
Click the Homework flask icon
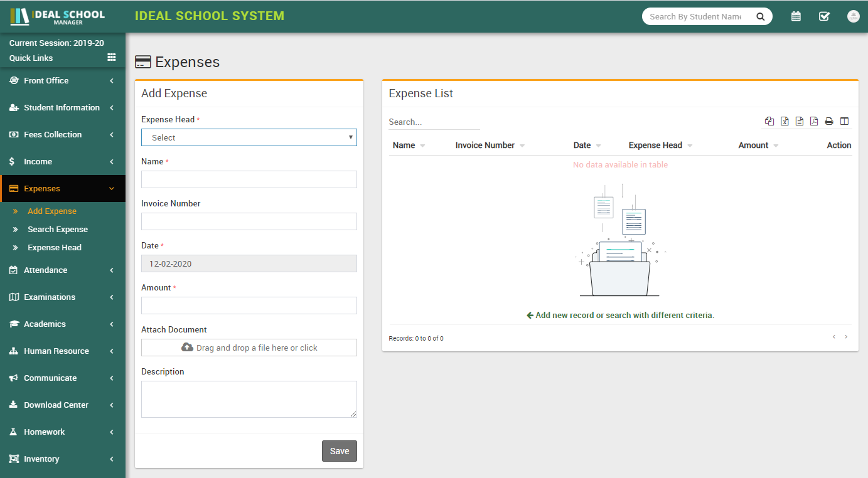tap(13, 432)
